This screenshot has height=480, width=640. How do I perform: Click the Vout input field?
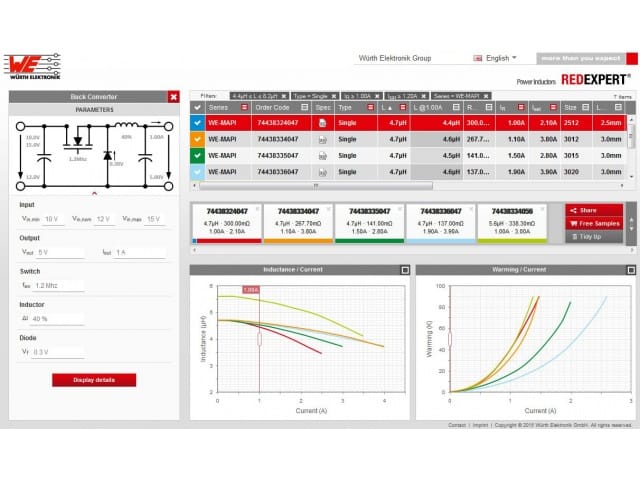60,253
